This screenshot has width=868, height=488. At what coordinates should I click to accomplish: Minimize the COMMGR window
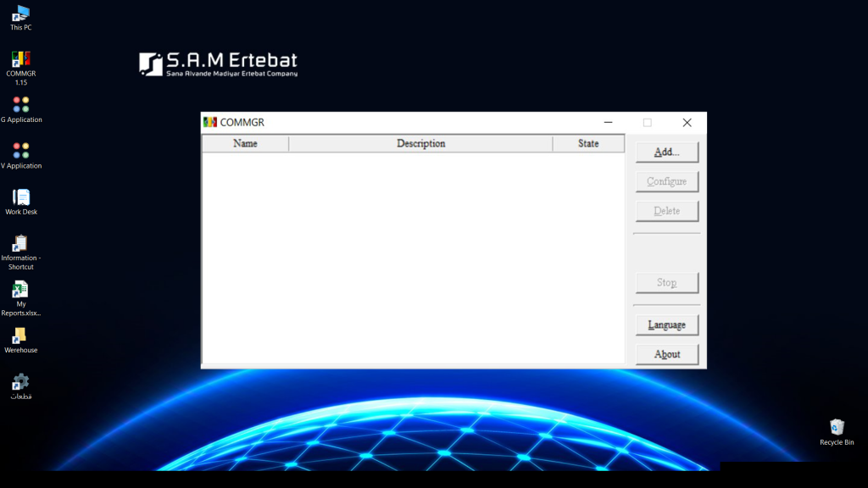tap(609, 122)
